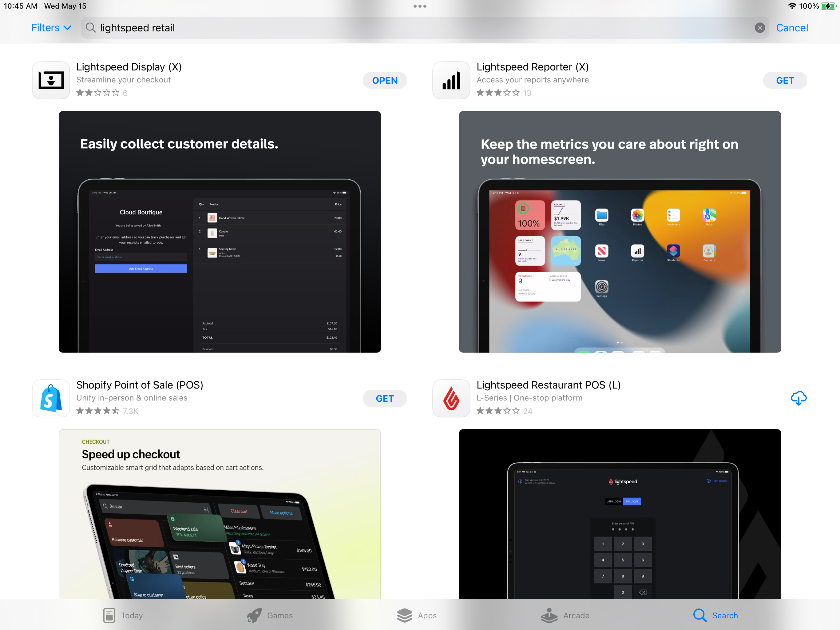View Lightspeed Restaurant POS login screenshot
The width and height of the screenshot is (840, 630).
(620, 514)
